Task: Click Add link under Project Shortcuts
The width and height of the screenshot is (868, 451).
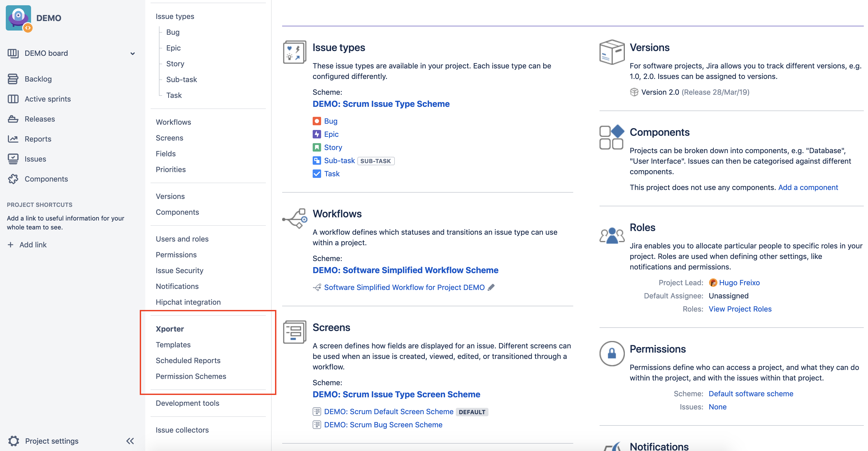Action: pyautogui.click(x=33, y=245)
